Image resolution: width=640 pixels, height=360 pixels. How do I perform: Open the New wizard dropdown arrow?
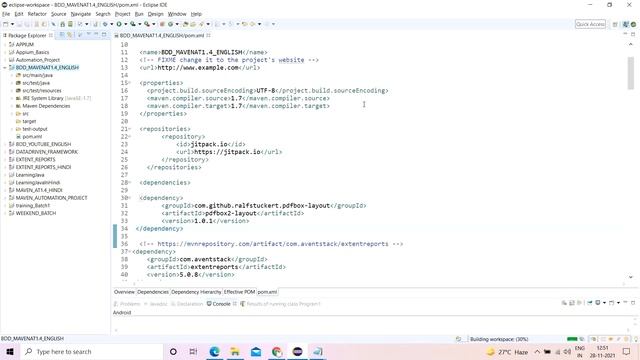click(12, 24)
